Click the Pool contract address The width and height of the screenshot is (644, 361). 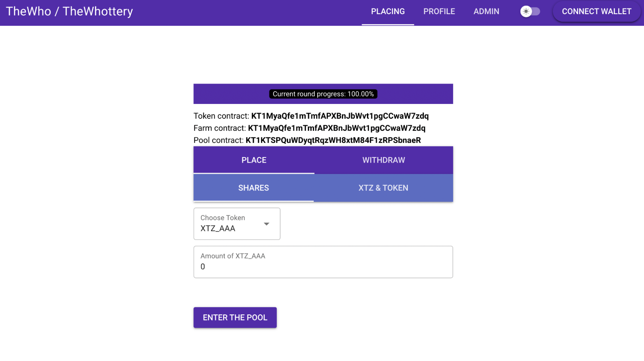(x=333, y=140)
